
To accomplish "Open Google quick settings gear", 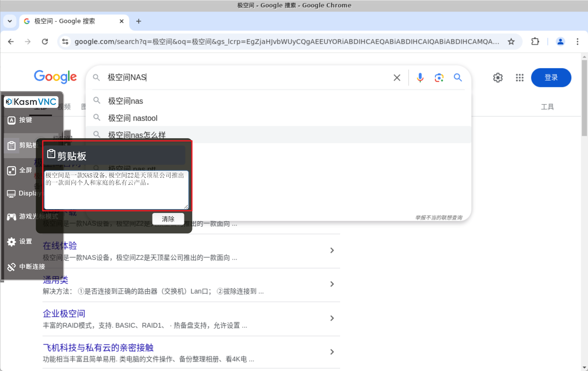I will [498, 77].
